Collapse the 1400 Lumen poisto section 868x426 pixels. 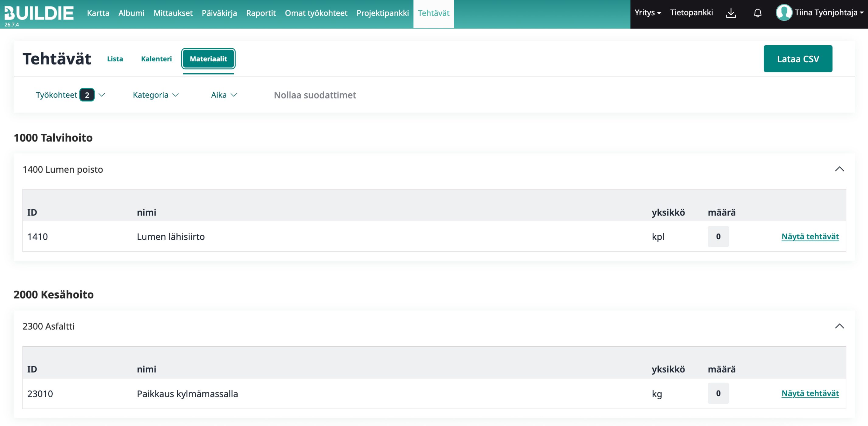pos(839,169)
